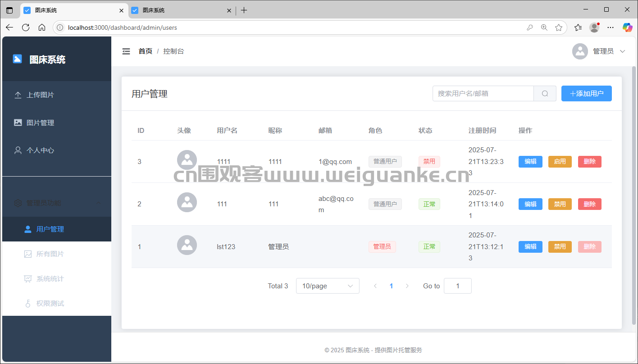Delete user 111 with 删除 button
Viewport: 638px width, 364px height.
[590, 204]
